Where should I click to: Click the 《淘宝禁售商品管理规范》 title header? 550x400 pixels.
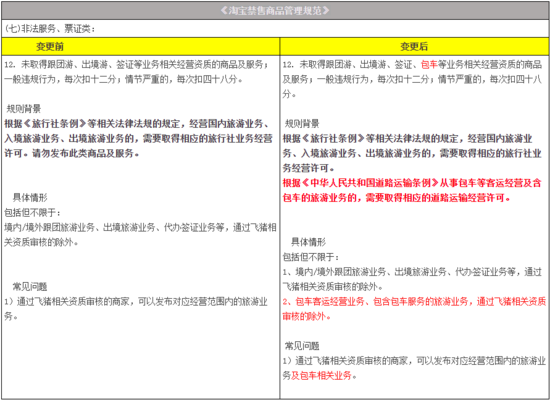pos(275,11)
